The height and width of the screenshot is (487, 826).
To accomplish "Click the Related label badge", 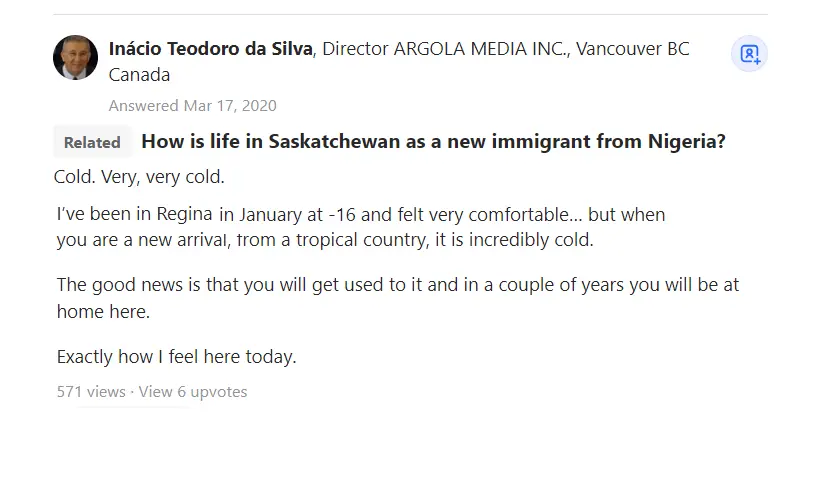I will tap(92, 142).
